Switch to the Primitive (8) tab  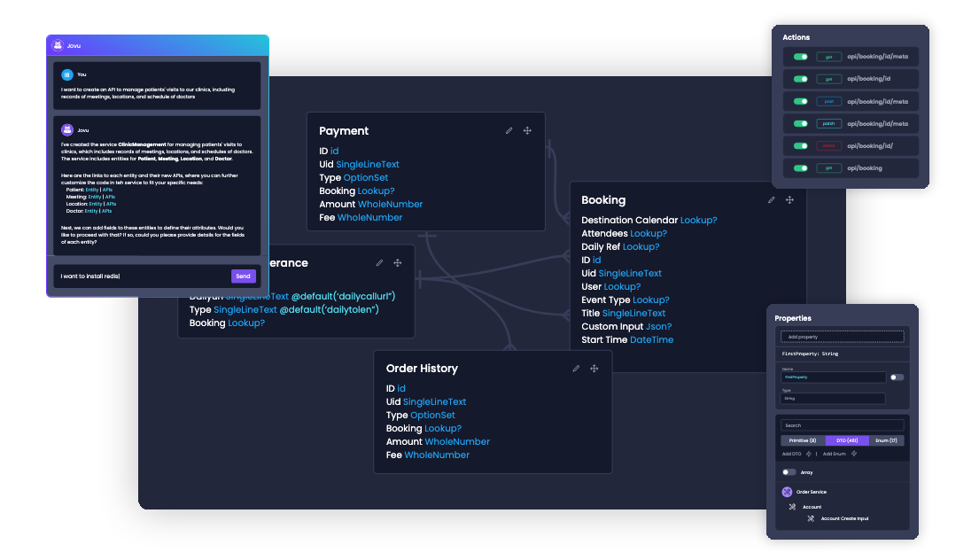coord(803,440)
